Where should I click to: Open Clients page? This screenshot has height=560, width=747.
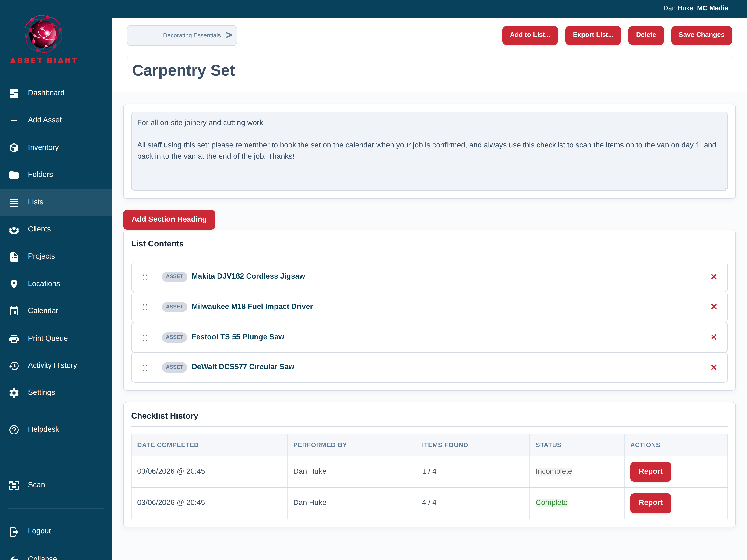pos(56,229)
